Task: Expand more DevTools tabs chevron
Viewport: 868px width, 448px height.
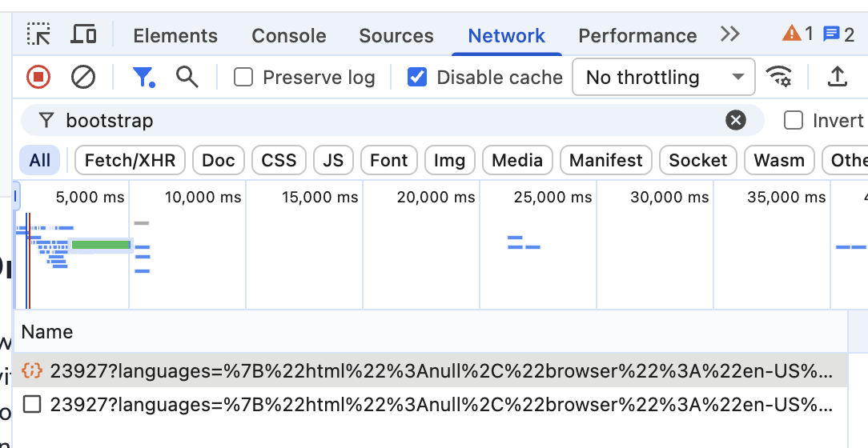Action: point(729,34)
